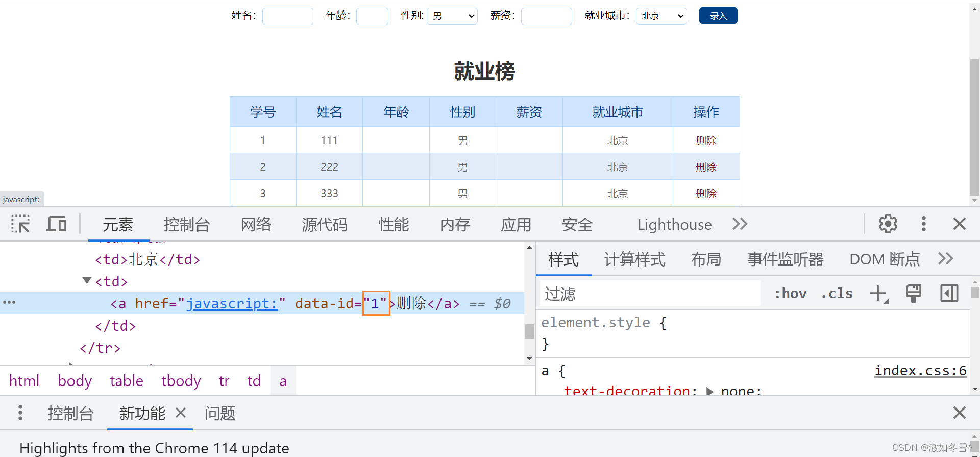
Task: Click 删除 link in row 111
Action: 706,140
